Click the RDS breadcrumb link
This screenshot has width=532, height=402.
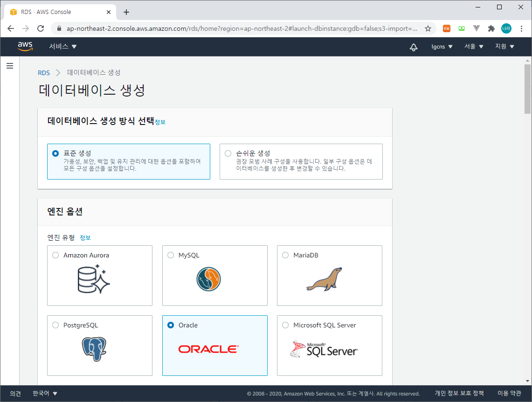pos(44,73)
